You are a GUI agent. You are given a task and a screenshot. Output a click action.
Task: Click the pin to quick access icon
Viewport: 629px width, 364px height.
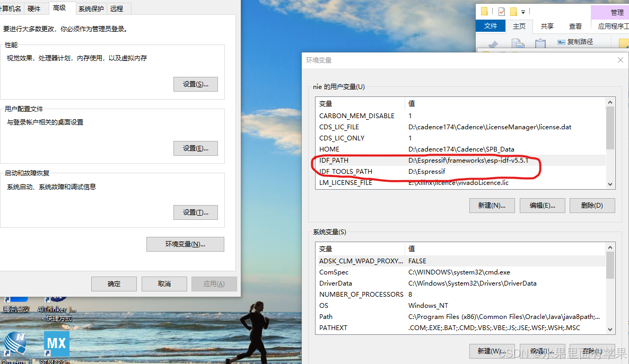tap(493, 45)
